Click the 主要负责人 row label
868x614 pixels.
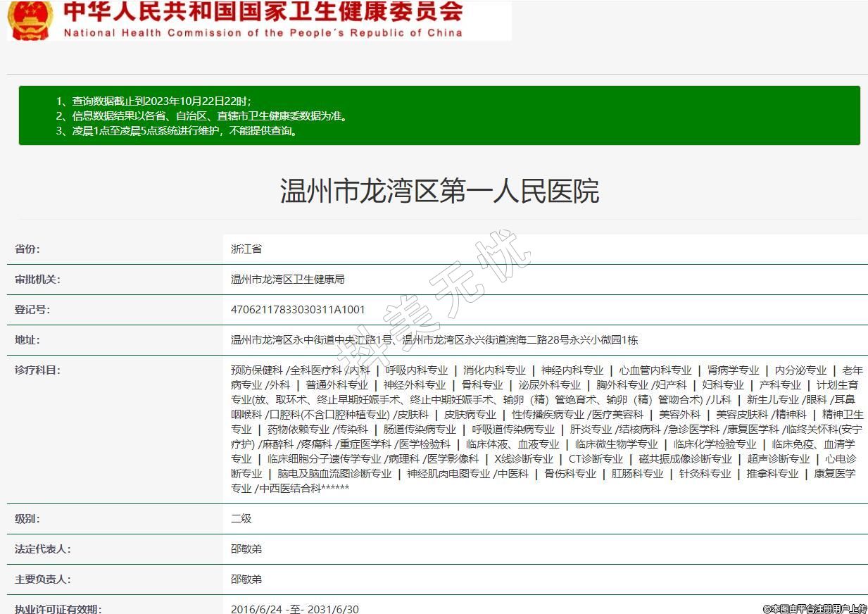pos(42,579)
